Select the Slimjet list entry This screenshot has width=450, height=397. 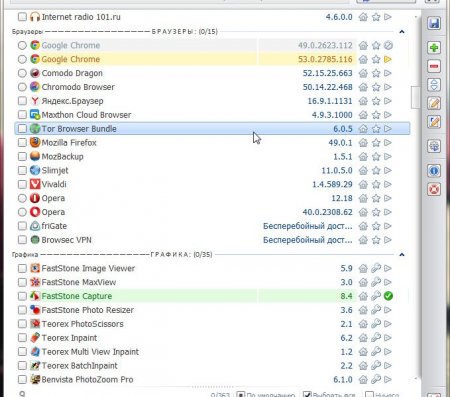pyautogui.click(x=212, y=170)
